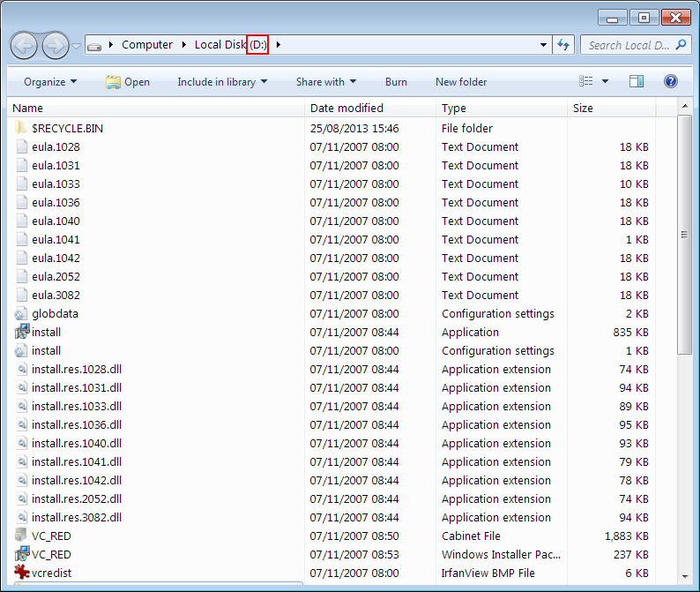Click the Burn toolbar button
Image resolution: width=700 pixels, height=592 pixels.
pyautogui.click(x=396, y=82)
